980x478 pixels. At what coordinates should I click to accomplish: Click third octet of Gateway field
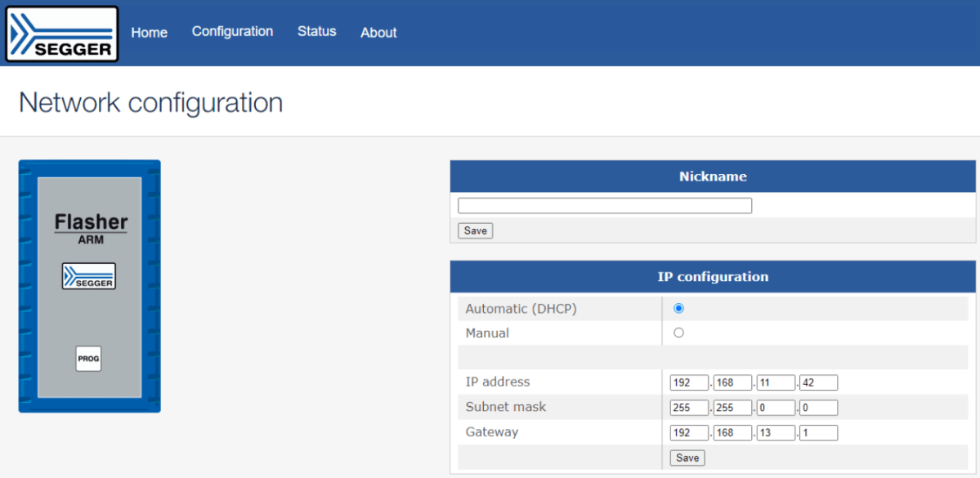point(775,433)
